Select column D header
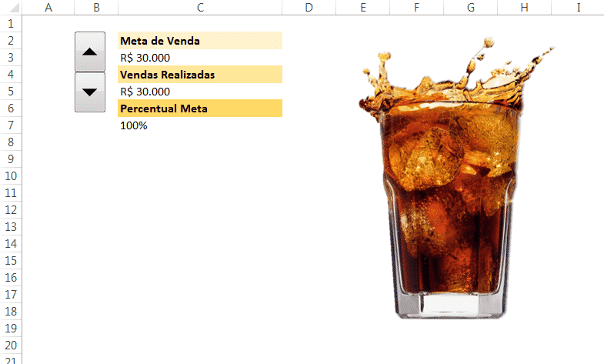The image size is (604, 364). tap(309, 8)
